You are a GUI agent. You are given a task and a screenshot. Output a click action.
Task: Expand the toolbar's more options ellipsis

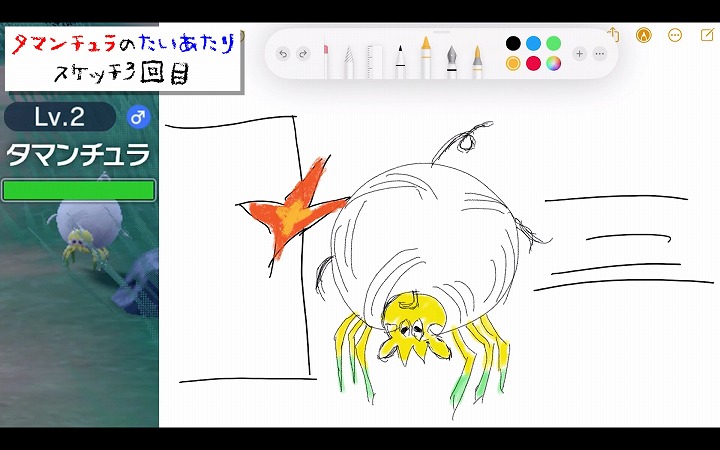pos(599,54)
